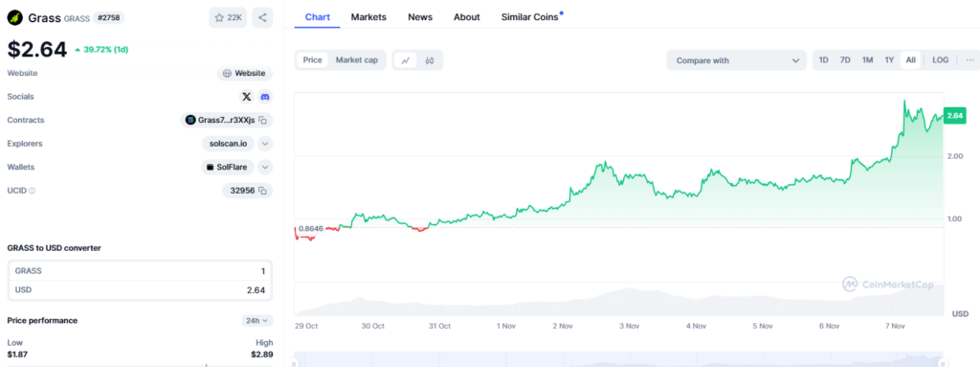Set chart range to 1Y
The image size is (980, 367).
pos(889,60)
